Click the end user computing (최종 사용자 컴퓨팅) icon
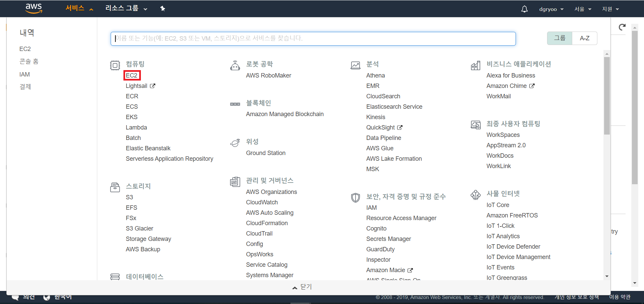 476,125
